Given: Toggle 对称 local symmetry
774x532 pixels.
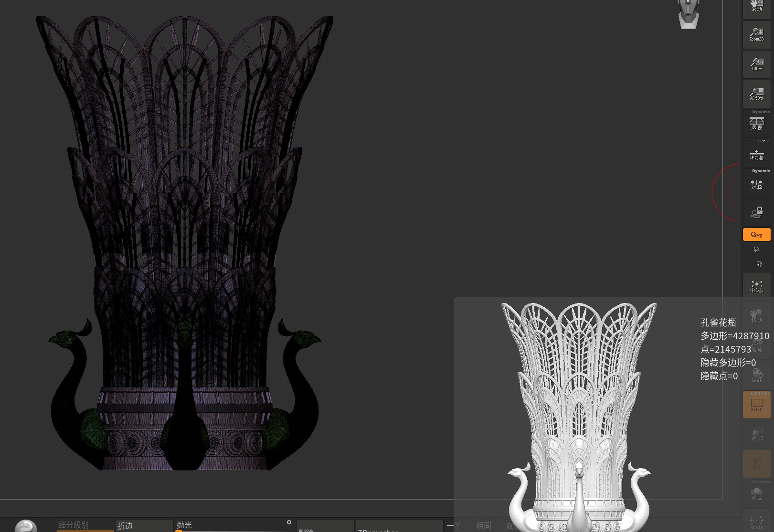Looking at the screenshot, I should pos(757,183).
